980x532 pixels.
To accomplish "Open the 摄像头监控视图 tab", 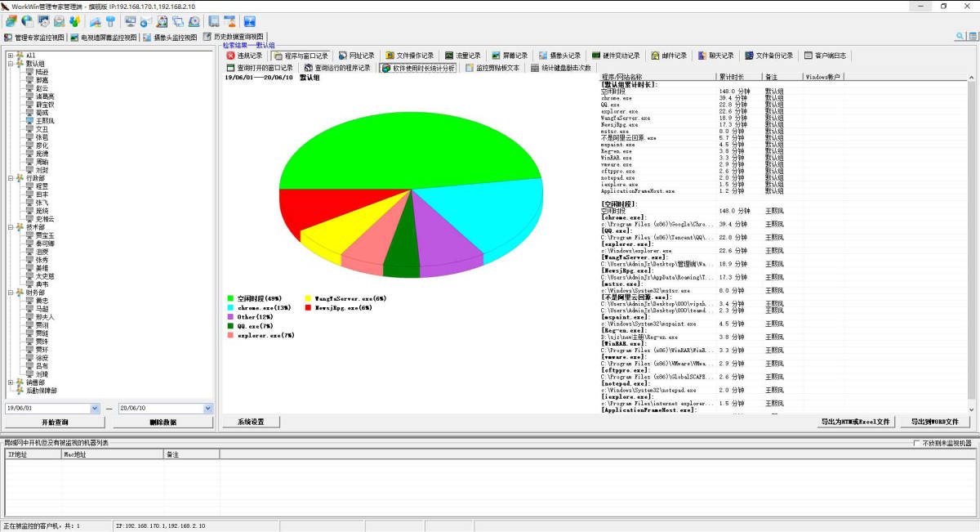I will [x=170, y=38].
